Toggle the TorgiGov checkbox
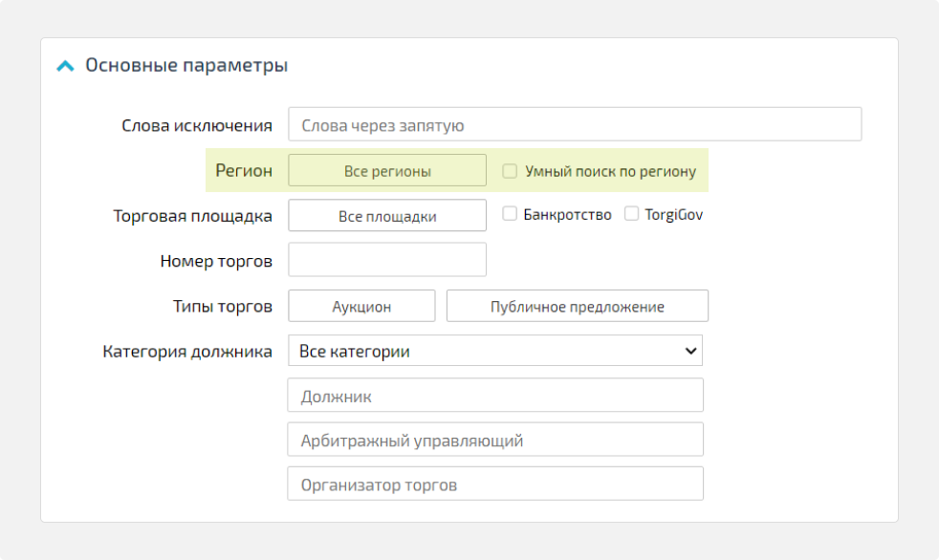The width and height of the screenshot is (939, 560). click(631, 214)
